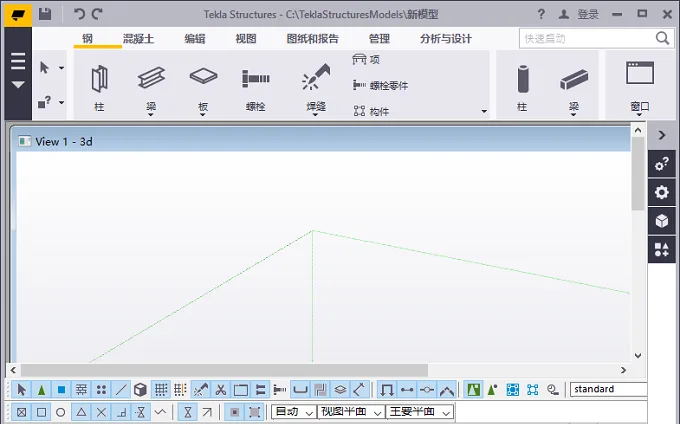This screenshot has width=680, height=424.
Task: Expand the 自动 snap depth dropdown
Action: coord(294,412)
